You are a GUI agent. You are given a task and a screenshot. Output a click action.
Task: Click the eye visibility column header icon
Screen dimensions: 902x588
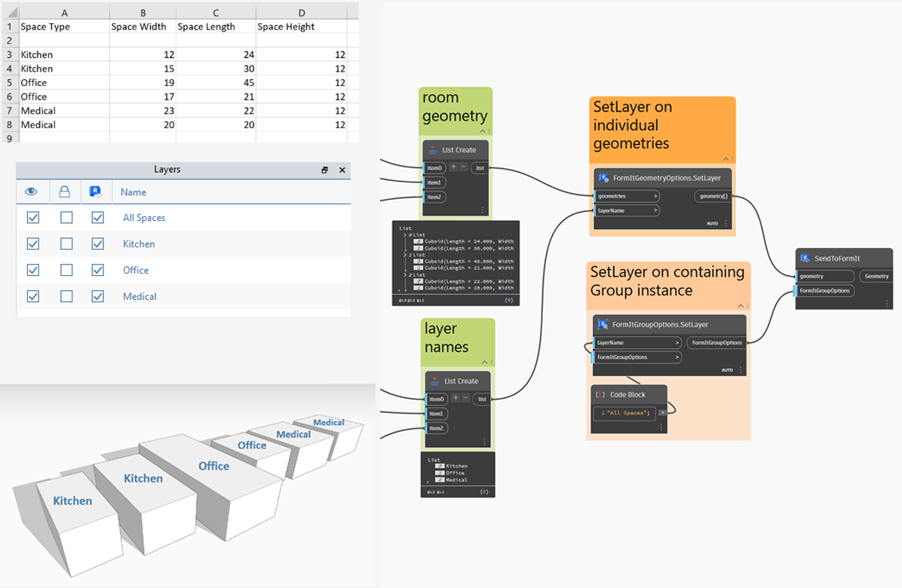click(32, 192)
